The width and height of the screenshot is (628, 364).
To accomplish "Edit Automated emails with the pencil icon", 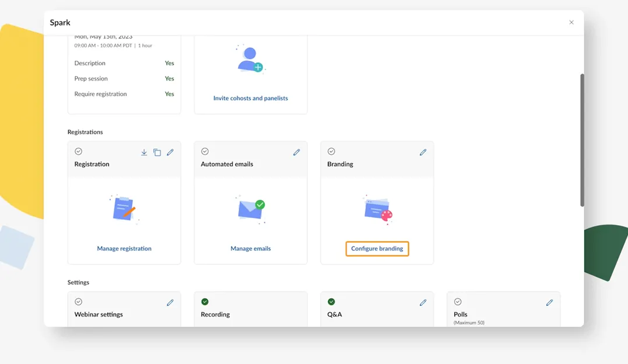I will point(296,152).
